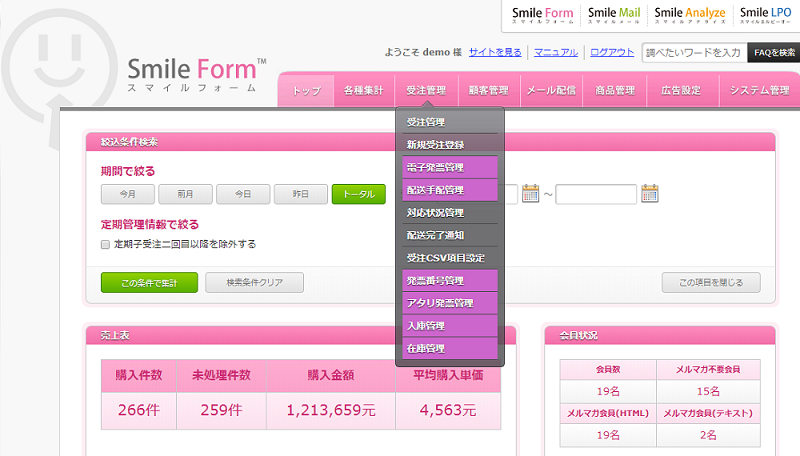The width and height of the screenshot is (800, 456).
Task: Click the Smile Form logo
Action: click(x=196, y=74)
